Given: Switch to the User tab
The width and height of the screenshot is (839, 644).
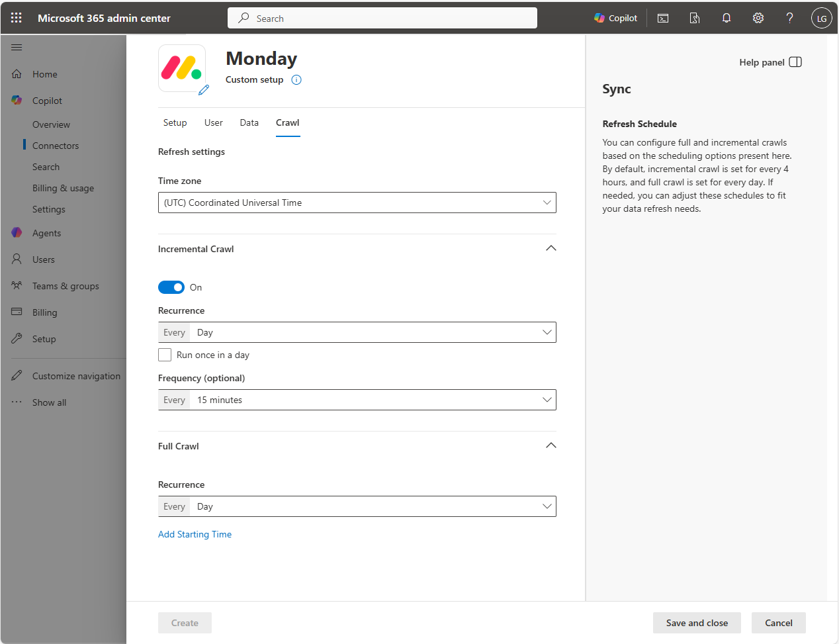Looking at the screenshot, I should point(214,122).
